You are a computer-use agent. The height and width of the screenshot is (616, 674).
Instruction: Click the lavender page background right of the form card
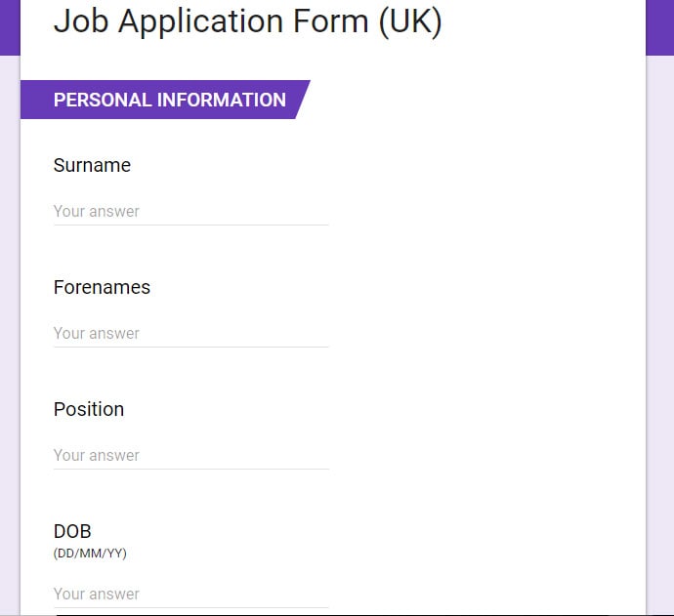coord(660,342)
